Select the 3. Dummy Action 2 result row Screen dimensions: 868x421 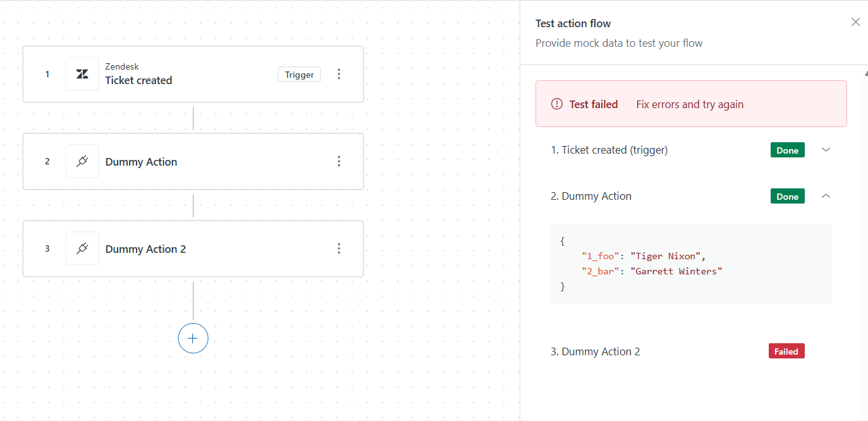[x=595, y=351]
